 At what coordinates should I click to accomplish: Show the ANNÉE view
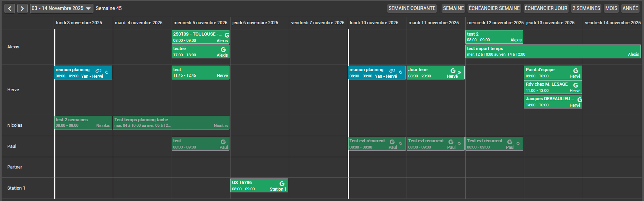(x=630, y=8)
